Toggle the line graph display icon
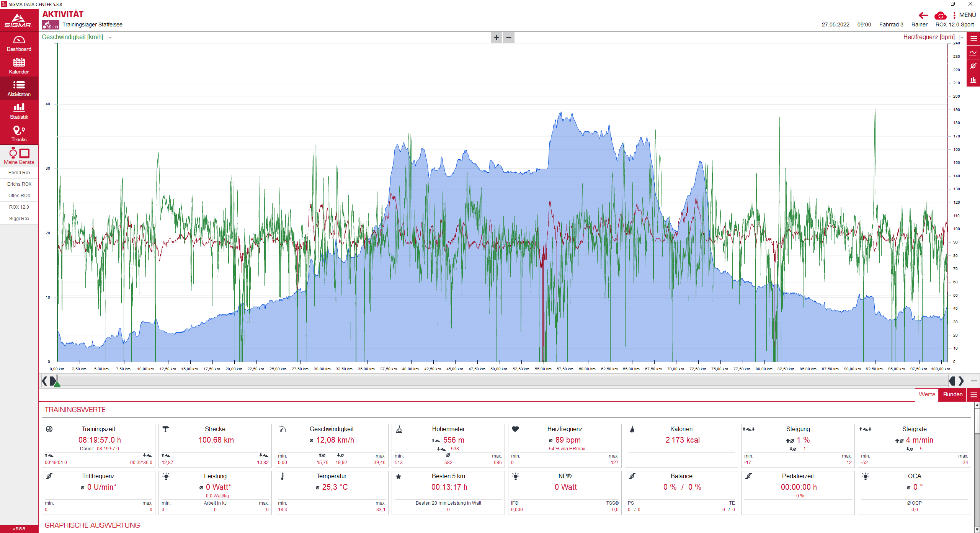Viewport: 980px width, 533px height. 973,52
